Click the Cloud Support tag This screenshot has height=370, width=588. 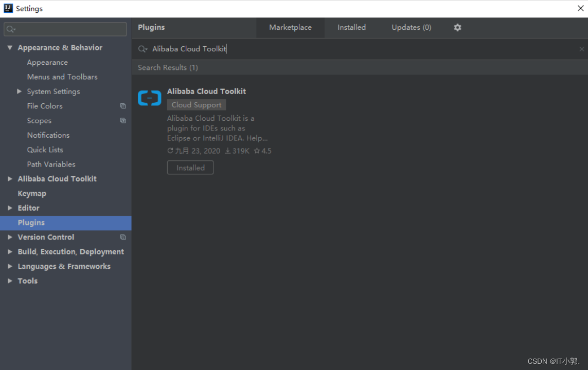(x=197, y=105)
